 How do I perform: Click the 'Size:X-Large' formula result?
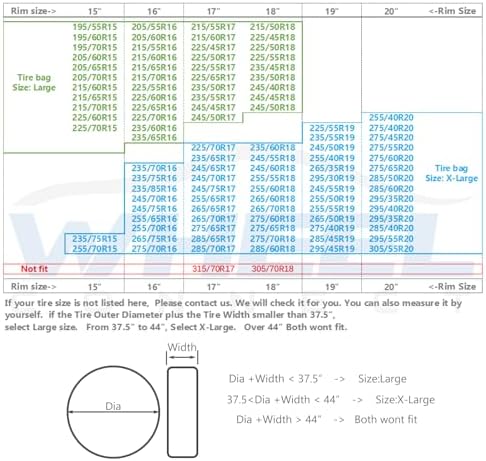pyautogui.click(x=405, y=399)
